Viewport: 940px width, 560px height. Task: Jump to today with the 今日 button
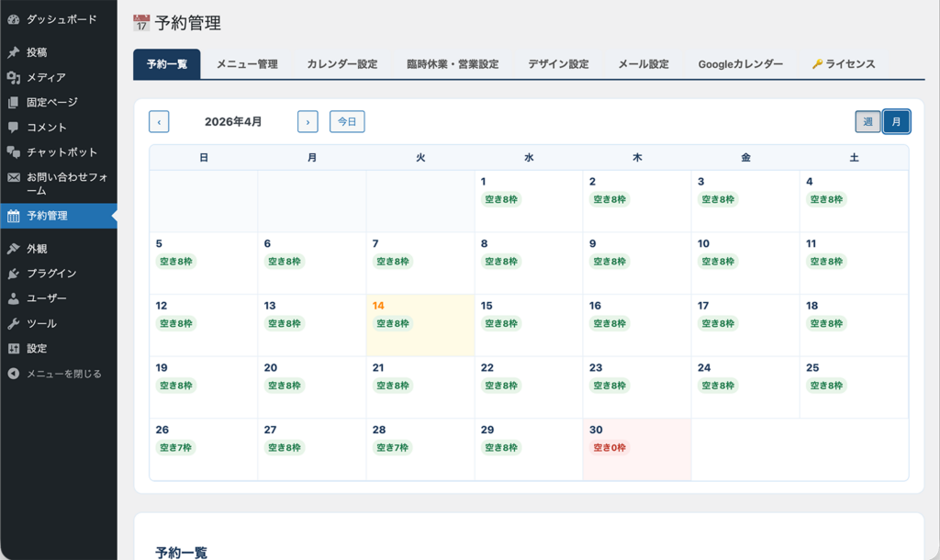click(x=347, y=120)
